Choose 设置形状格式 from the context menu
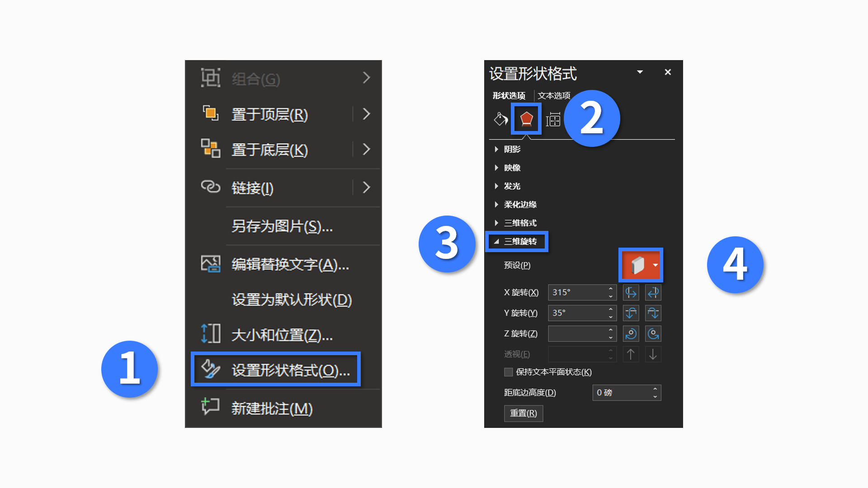868x488 pixels. tap(276, 370)
